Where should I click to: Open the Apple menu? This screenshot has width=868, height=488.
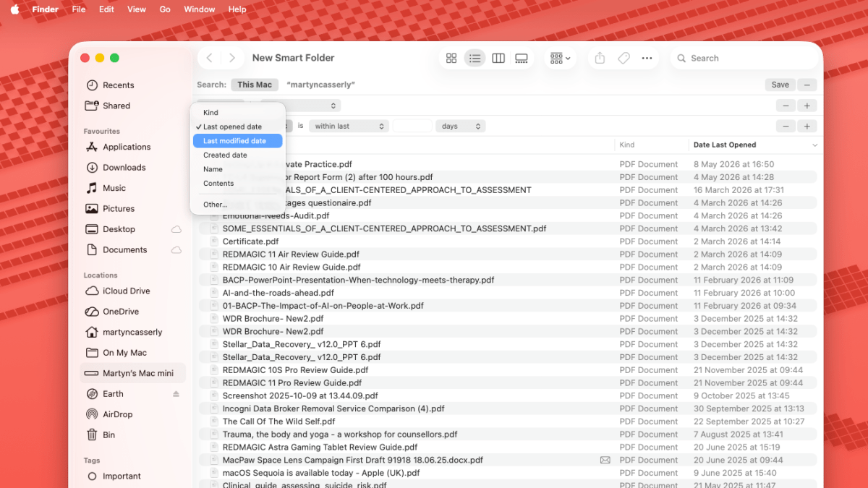[x=14, y=9]
